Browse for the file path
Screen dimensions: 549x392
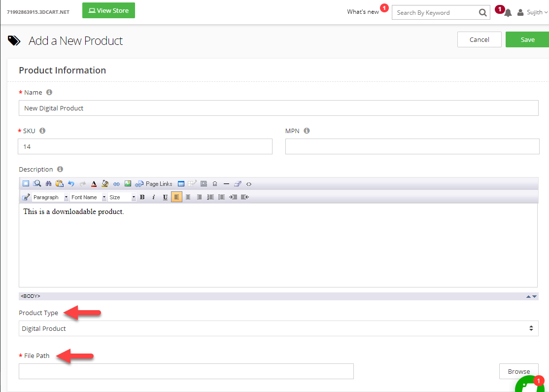(x=519, y=371)
